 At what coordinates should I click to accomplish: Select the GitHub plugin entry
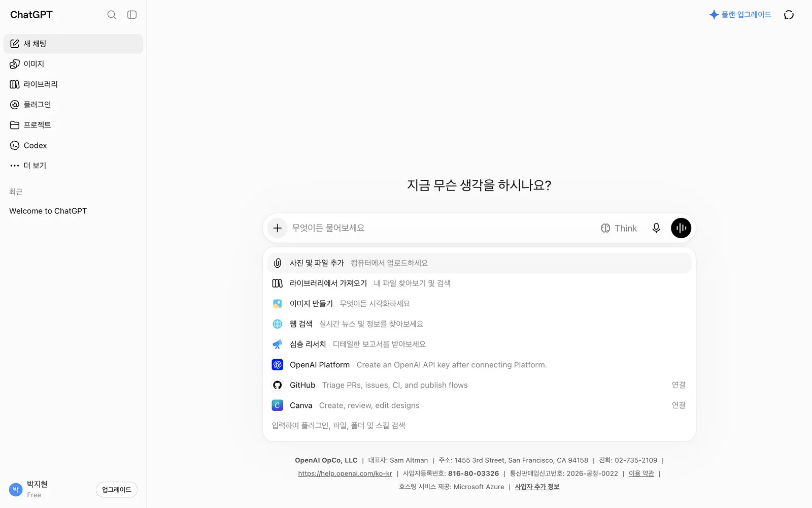[x=479, y=385]
